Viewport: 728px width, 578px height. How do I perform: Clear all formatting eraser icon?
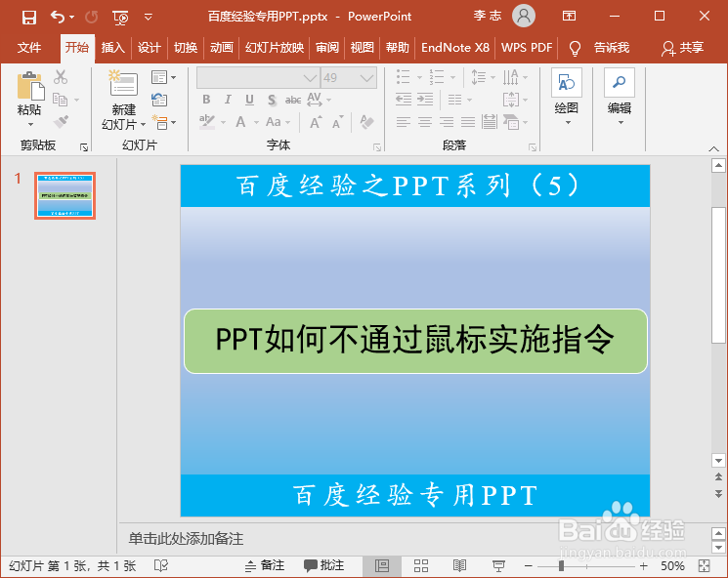click(x=366, y=122)
